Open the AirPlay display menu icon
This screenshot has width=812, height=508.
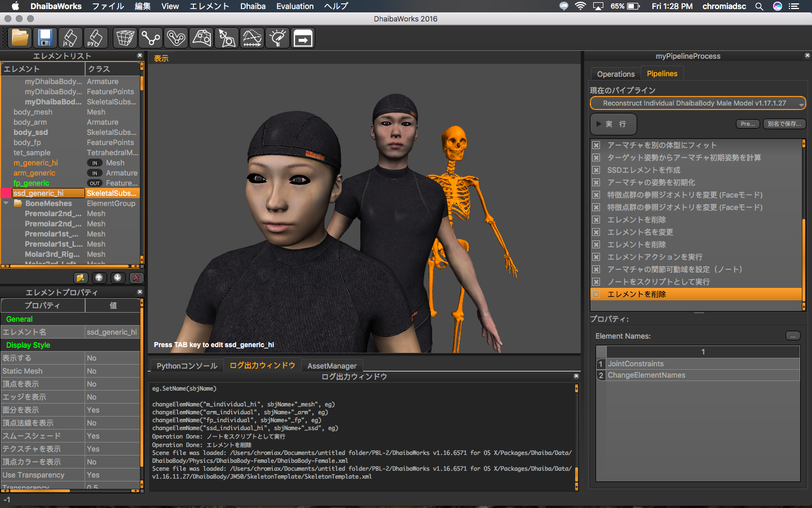point(598,6)
